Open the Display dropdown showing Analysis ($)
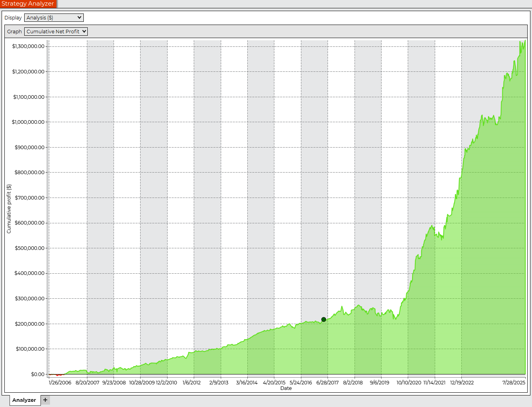Screen dimensions: 532x407 (x=54, y=18)
